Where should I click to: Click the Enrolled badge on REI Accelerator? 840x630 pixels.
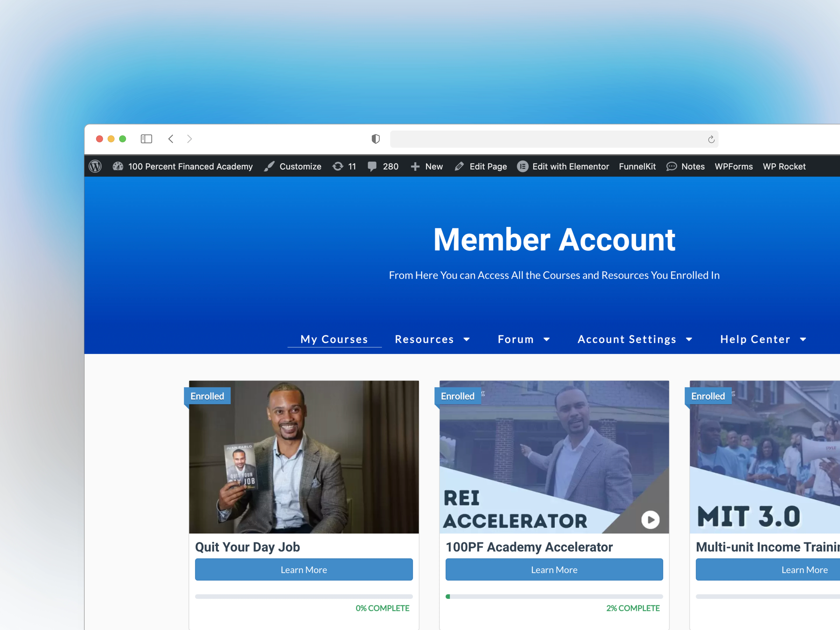coord(458,396)
